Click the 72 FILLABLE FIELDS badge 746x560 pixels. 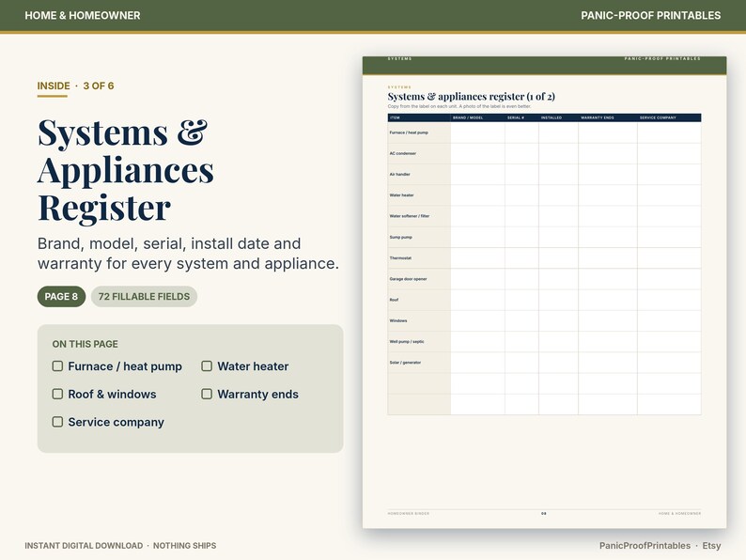(x=144, y=296)
